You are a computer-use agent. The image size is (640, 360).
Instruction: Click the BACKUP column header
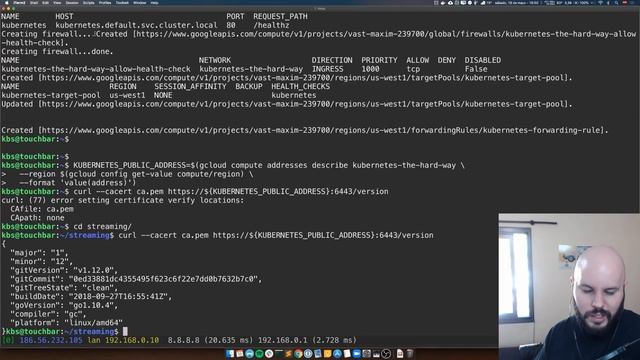click(249, 87)
